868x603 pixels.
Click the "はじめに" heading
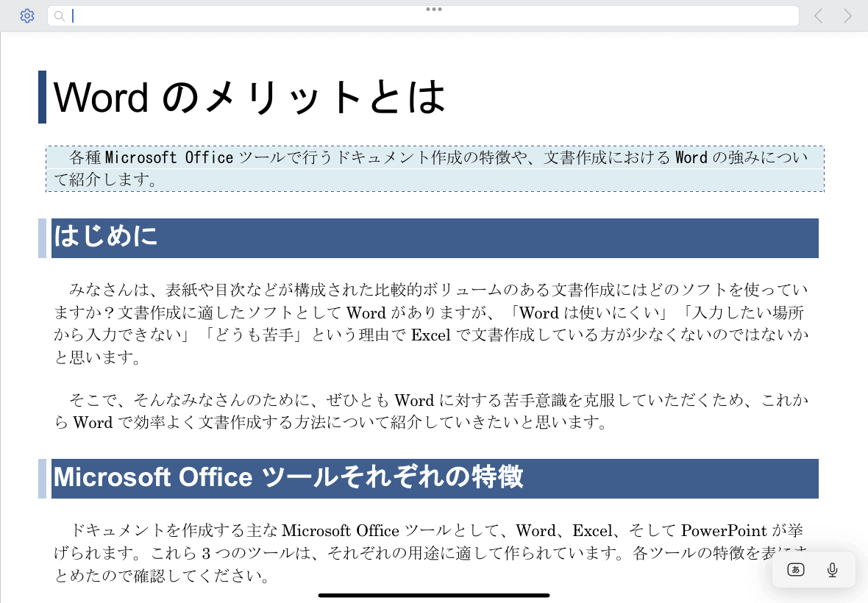(x=435, y=238)
